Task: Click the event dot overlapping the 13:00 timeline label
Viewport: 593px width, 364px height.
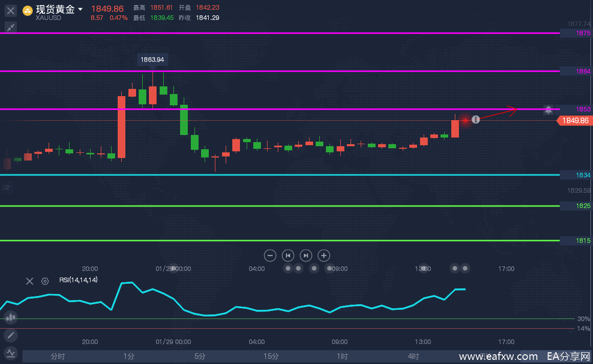Action: pyautogui.click(x=424, y=268)
